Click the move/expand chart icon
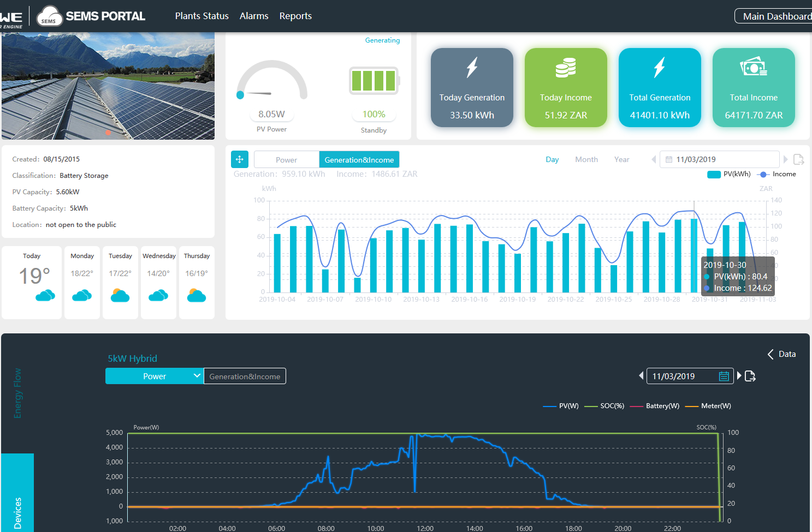 [x=240, y=159]
